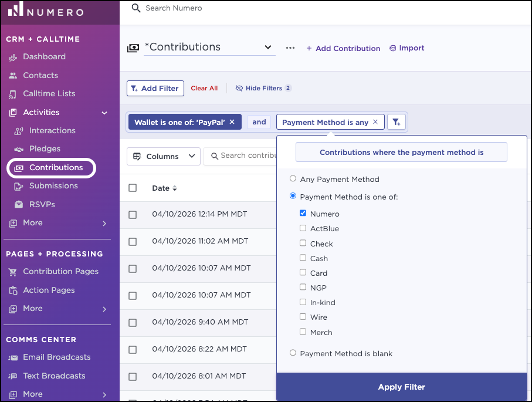532x402 pixels.
Task: Click the Import link
Action: [406, 48]
